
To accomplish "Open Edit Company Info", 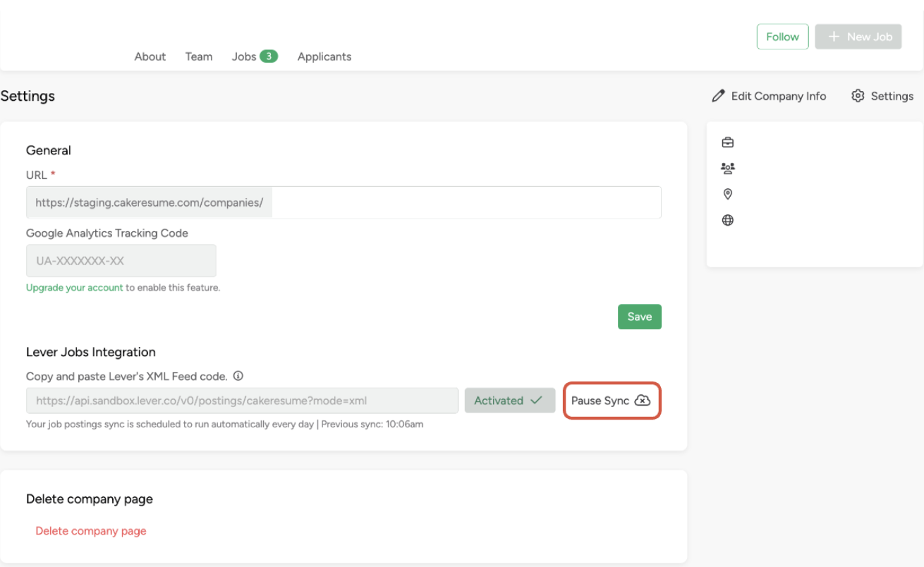I will 769,96.
